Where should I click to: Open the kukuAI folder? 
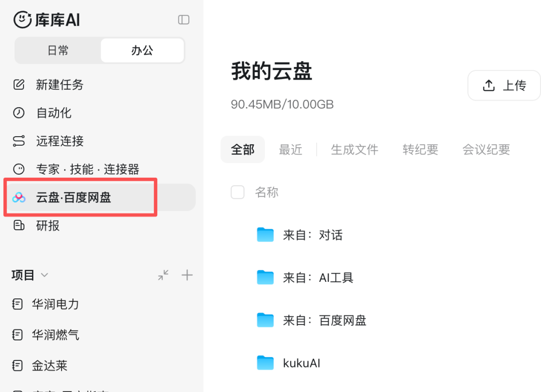tap(302, 363)
